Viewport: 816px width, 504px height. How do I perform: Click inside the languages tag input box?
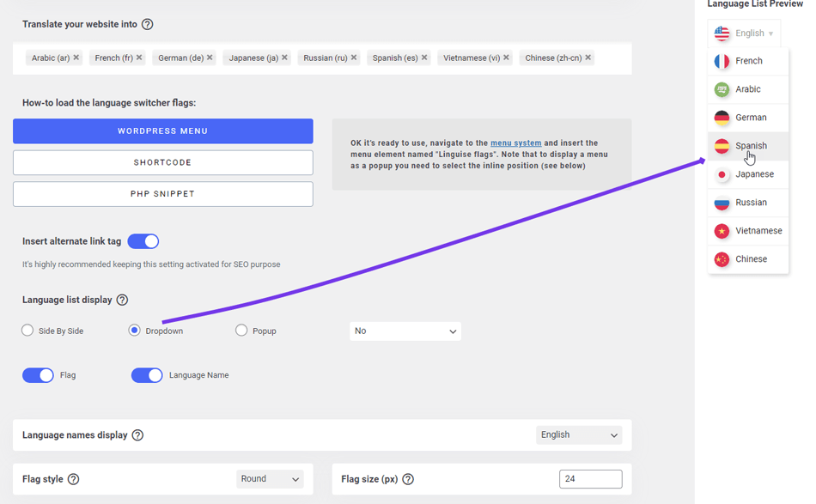click(x=322, y=58)
